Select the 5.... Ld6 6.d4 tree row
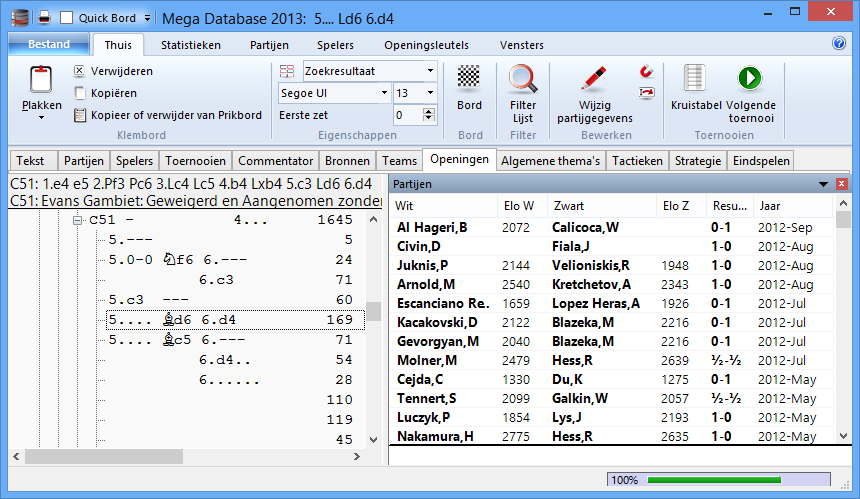The image size is (860, 499). (x=235, y=320)
